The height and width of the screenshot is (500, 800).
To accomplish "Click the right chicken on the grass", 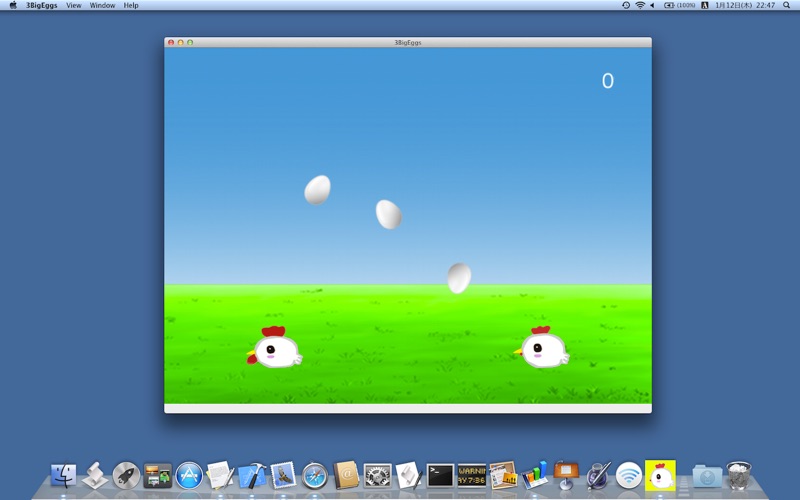I will [x=543, y=347].
